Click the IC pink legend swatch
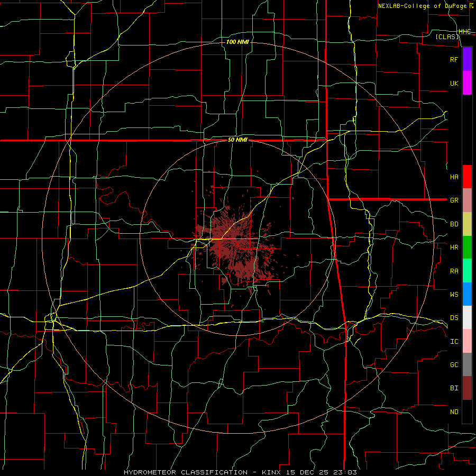476x476 pixels. coord(467,341)
